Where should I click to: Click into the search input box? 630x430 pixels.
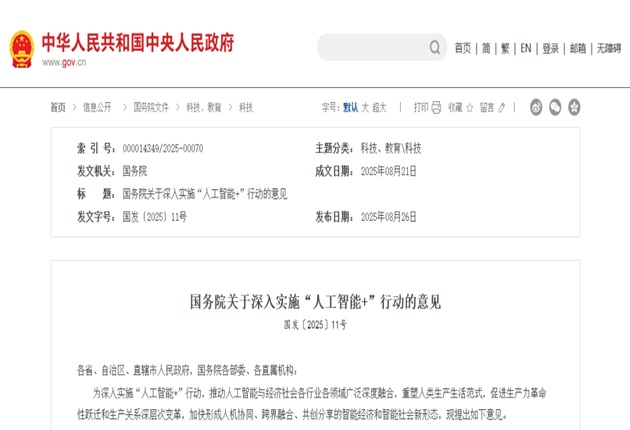[372, 47]
